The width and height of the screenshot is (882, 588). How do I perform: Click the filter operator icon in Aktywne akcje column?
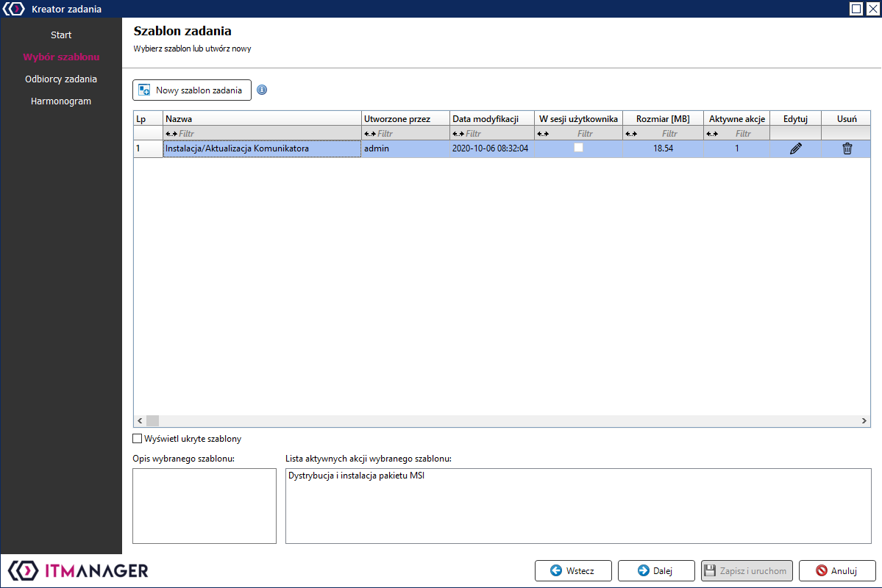coord(712,134)
